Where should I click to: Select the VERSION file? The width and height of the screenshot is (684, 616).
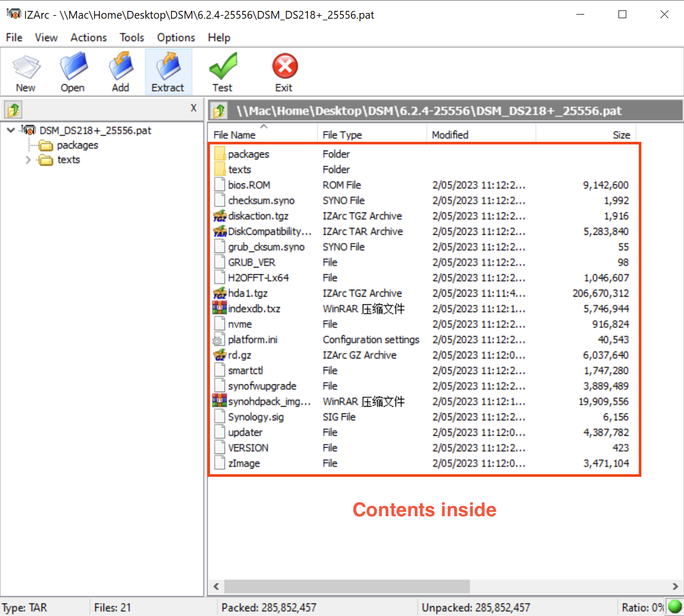248,448
